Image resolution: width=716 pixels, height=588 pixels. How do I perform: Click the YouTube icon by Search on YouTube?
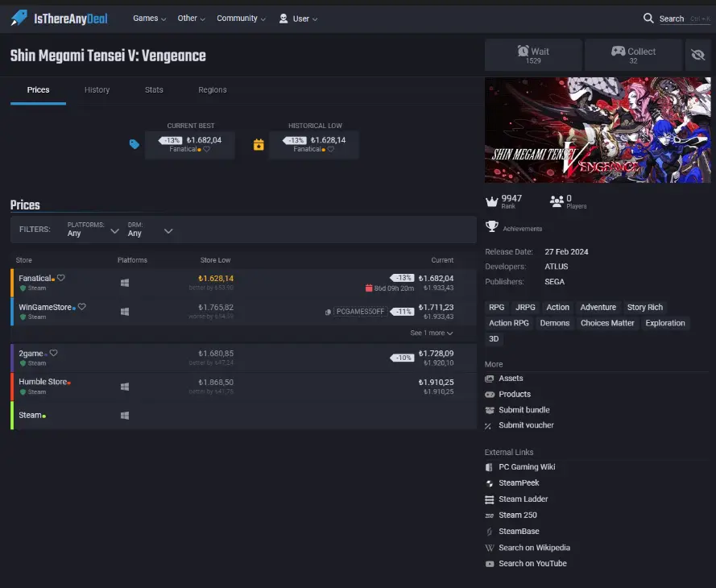(x=490, y=564)
